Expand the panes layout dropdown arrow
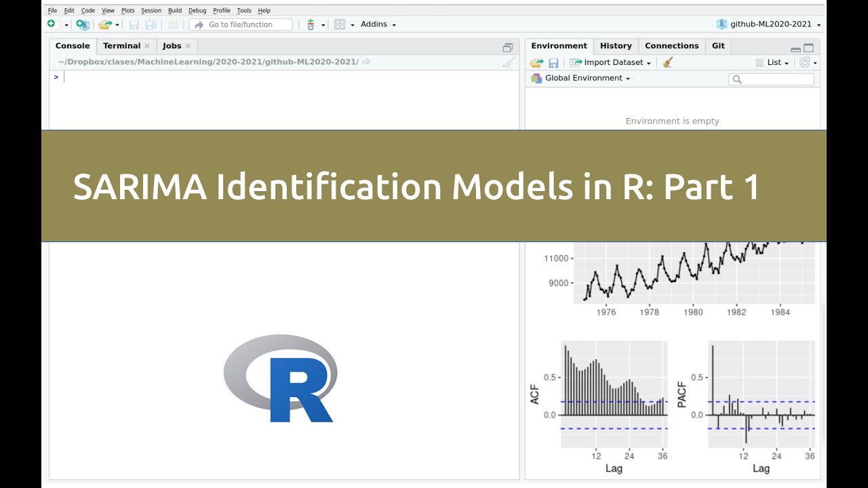The width and height of the screenshot is (868, 488). tap(353, 25)
